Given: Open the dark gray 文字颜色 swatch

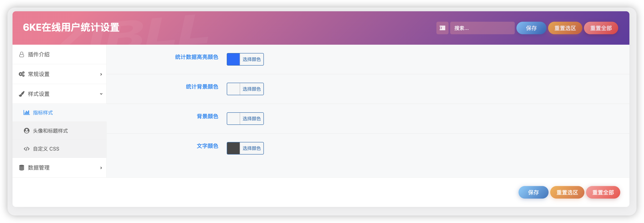Looking at the screenshot, I should tap(233, 148).
